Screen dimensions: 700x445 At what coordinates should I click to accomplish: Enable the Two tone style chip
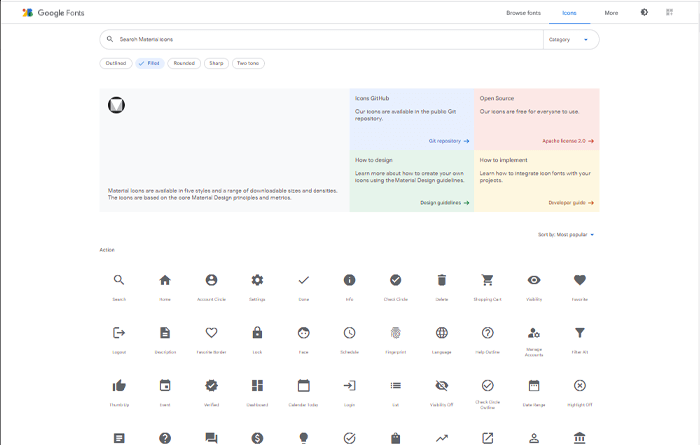[248, 63]
